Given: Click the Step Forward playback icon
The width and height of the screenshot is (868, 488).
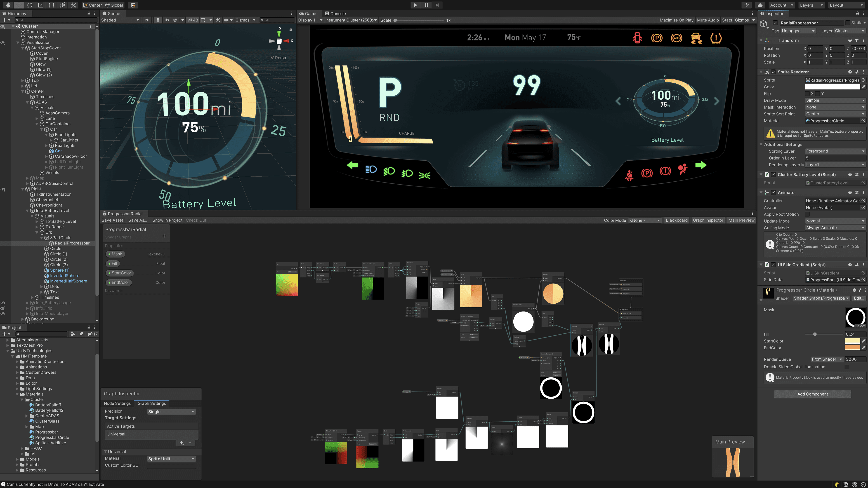Looking at the screenshot, I should click(x=437, y=5).
